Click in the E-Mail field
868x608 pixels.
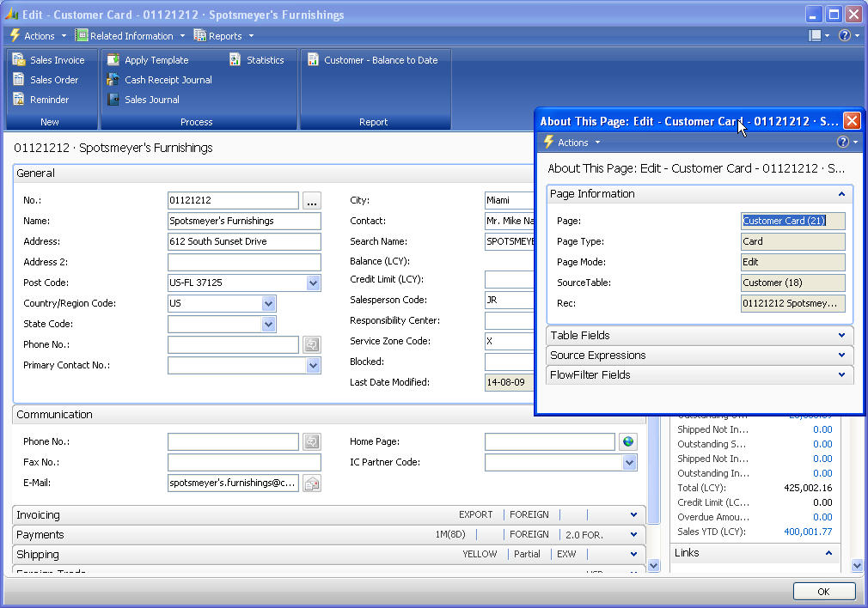[x=233, y=483]
